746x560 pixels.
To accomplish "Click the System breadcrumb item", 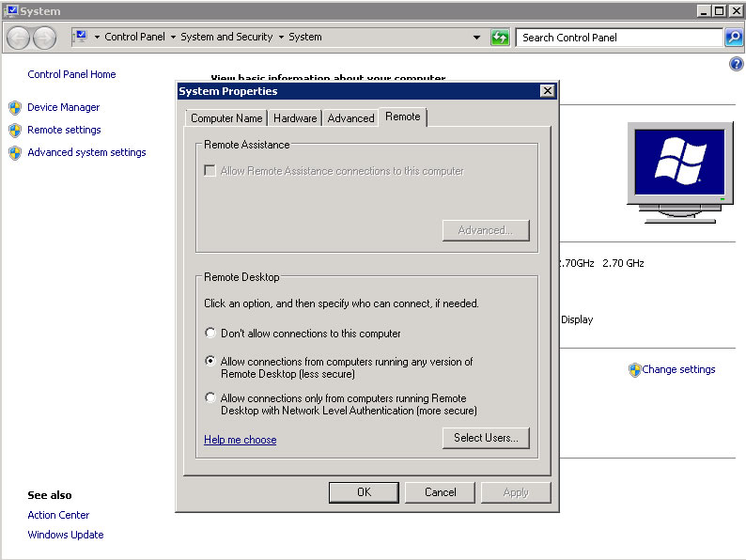I will (x=305, y=37).
